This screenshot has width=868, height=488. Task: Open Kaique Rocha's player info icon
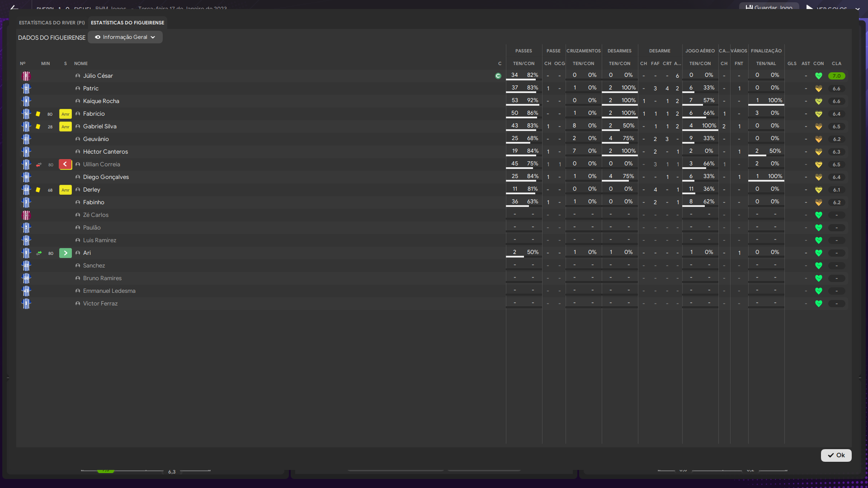point(78,101)
